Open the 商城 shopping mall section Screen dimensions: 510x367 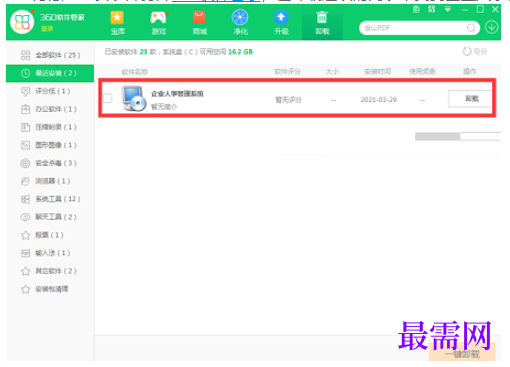(x=199, y=23)
